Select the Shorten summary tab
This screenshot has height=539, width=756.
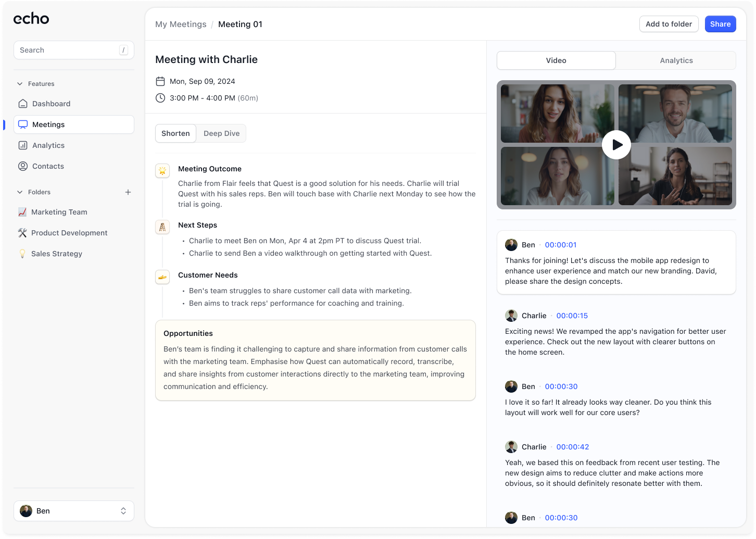pos(175,133)
